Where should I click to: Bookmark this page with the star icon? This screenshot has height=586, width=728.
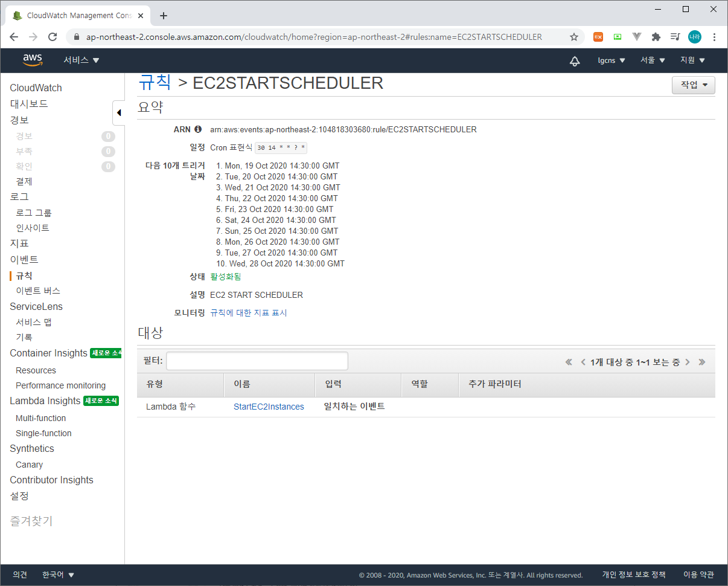point(574,37)
